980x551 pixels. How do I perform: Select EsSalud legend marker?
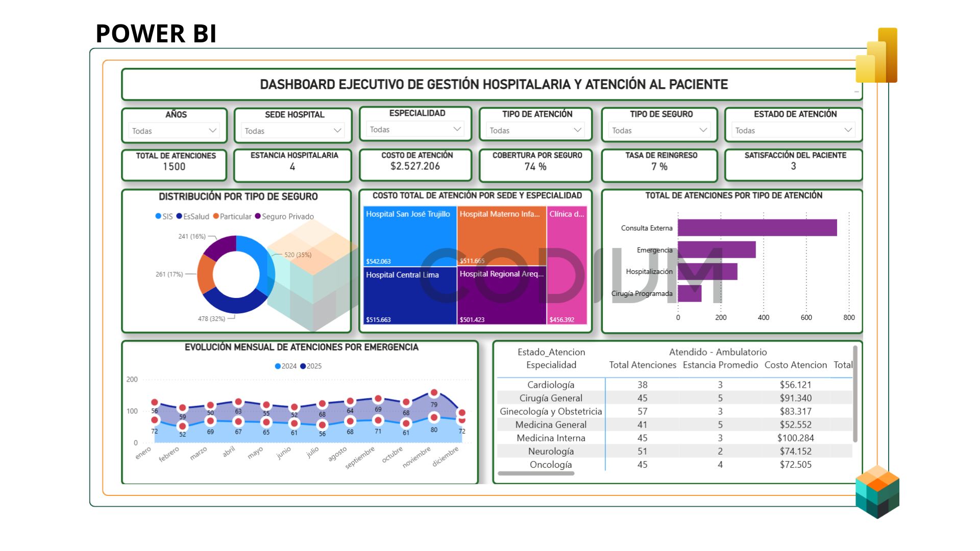(179, 216)
